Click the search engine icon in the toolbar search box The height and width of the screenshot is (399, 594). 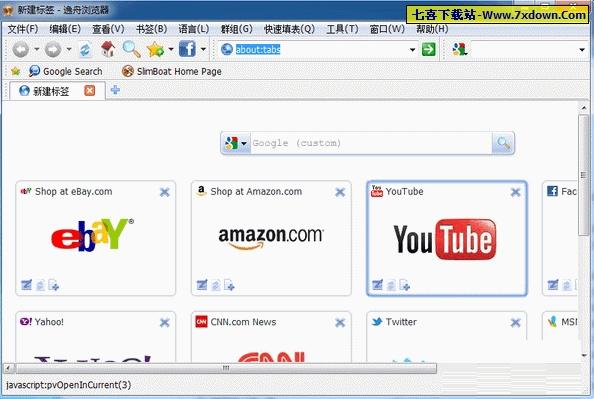(x=460, y=49)
